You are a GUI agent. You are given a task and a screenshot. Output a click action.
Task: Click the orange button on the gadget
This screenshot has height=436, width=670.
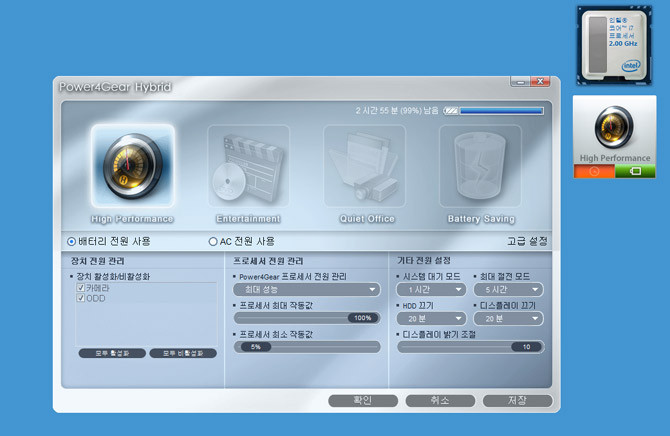coord(594,171)
